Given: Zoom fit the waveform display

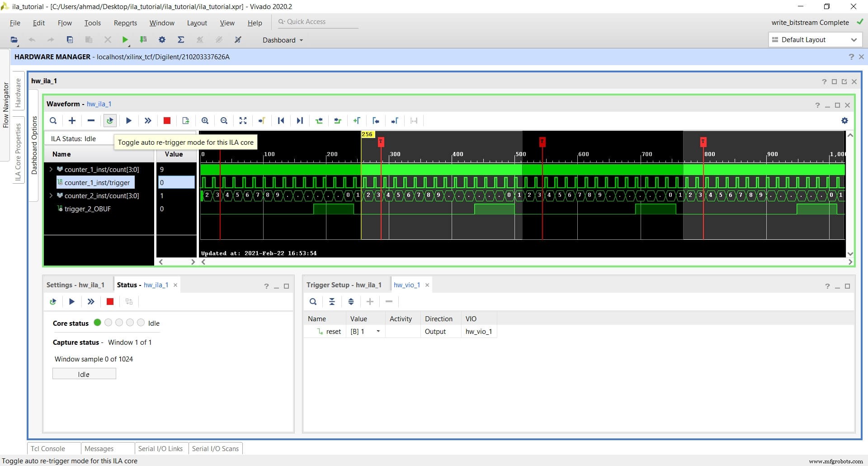Looking at the screenshot, I should tap(243, 121).
